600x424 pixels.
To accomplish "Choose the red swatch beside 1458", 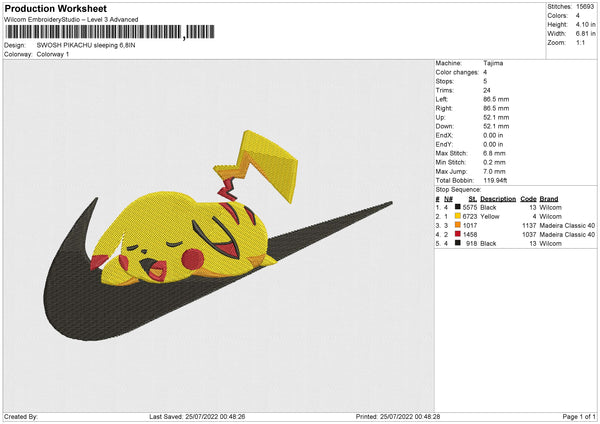I will coord(457,234).
